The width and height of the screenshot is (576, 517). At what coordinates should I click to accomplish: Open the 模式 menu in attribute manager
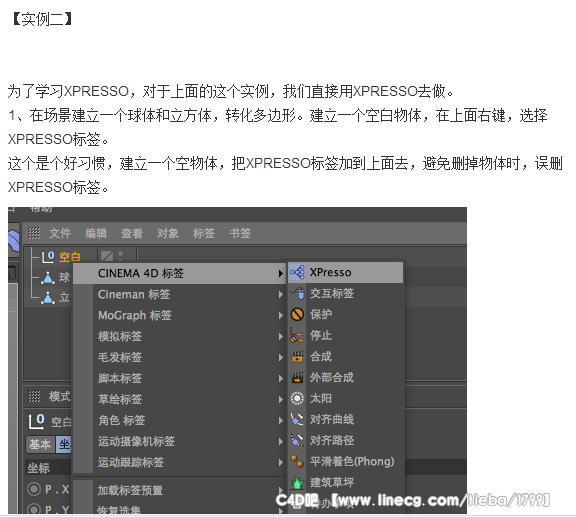point(59,396)
